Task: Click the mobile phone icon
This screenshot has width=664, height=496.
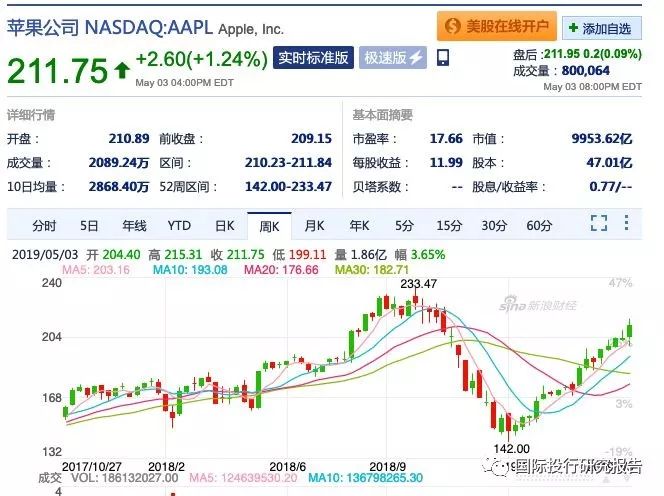Action: [x=443, y=58]
